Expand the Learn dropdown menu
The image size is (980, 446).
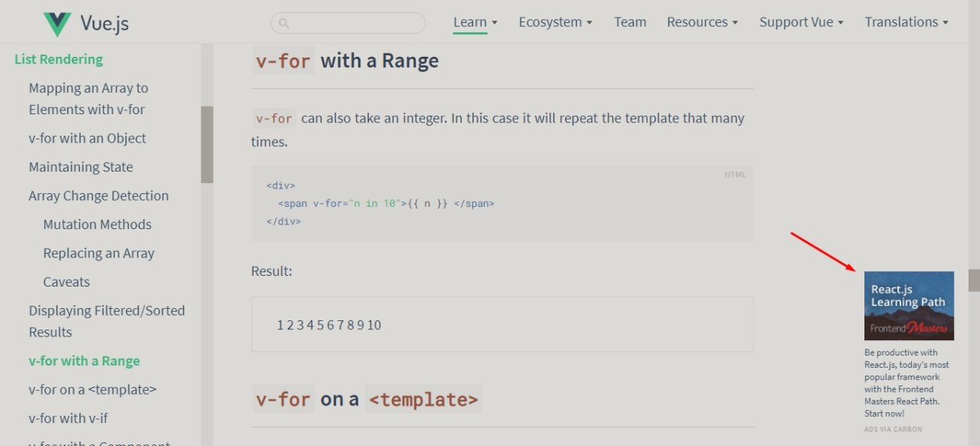475,22
